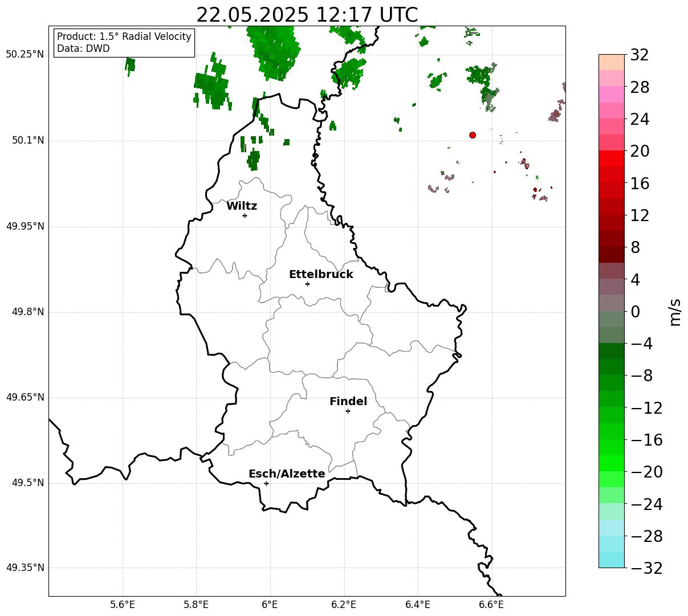The image size is (688, 616).
Task: Pick the dark green swatch below −4
Action: pyautogui.click(x=612, y=351)
